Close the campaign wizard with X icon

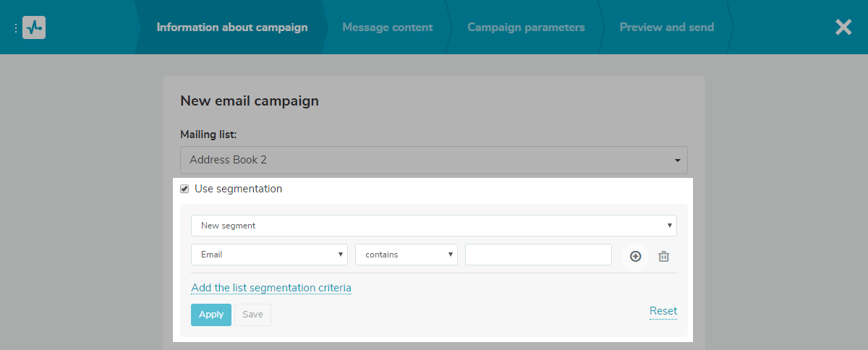843,27
